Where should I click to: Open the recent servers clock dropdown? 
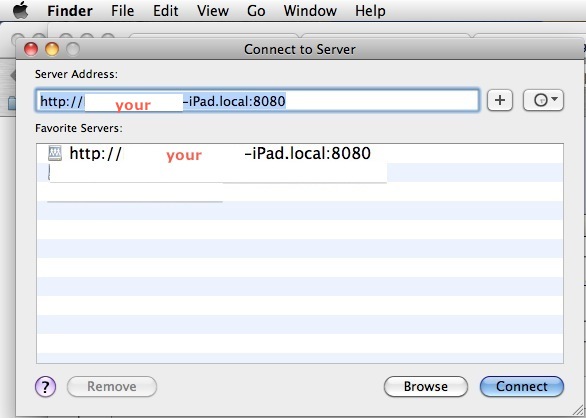(543, 100)
